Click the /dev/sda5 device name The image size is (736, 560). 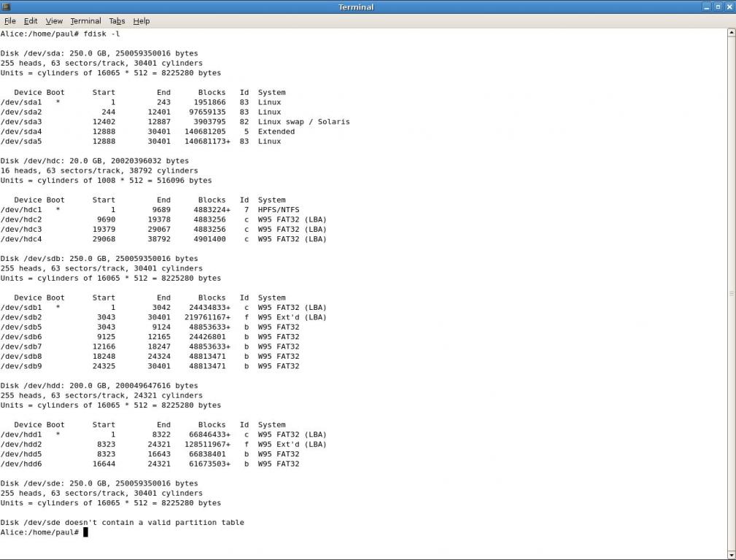21,141
